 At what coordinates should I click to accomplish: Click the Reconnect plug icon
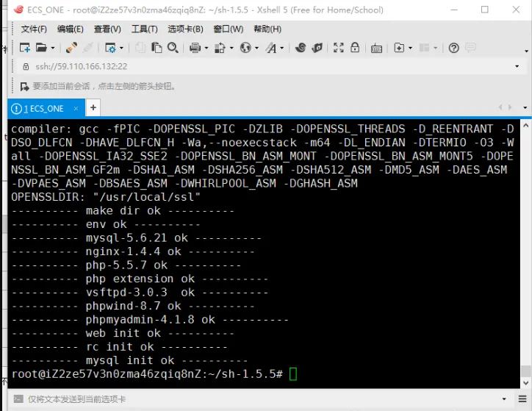click(x=71, y=48)
